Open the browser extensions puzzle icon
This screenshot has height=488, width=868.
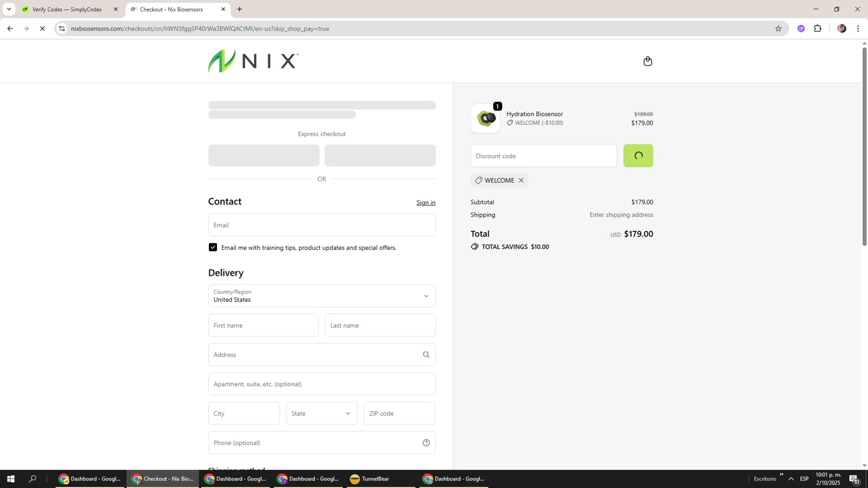point(818,28)
